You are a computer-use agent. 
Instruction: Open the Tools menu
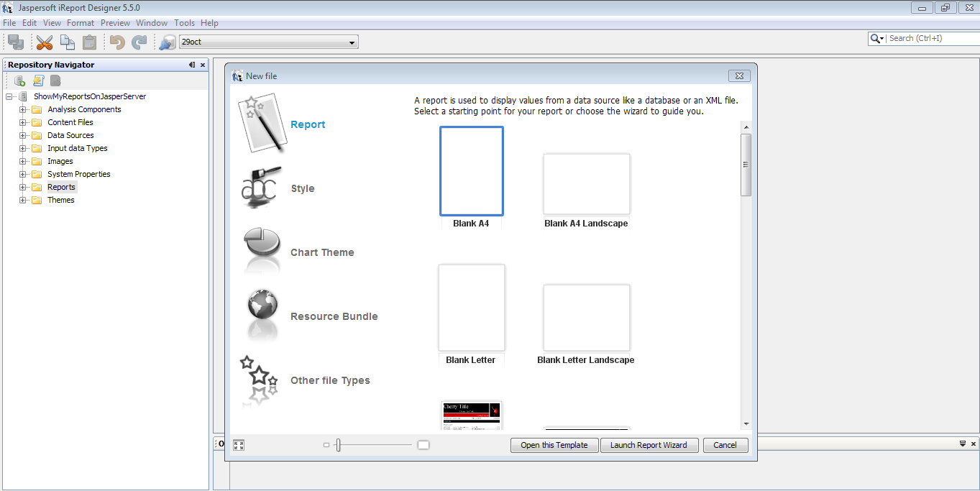(184, 22)
